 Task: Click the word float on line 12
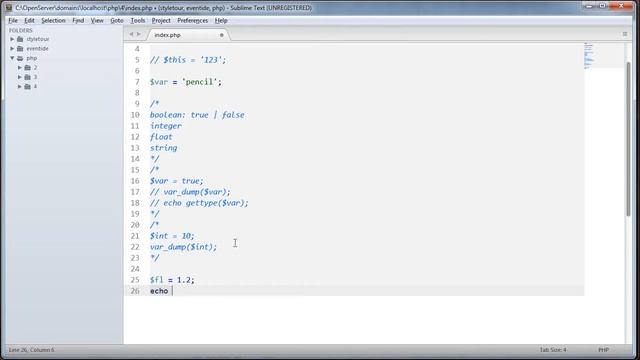161,137
